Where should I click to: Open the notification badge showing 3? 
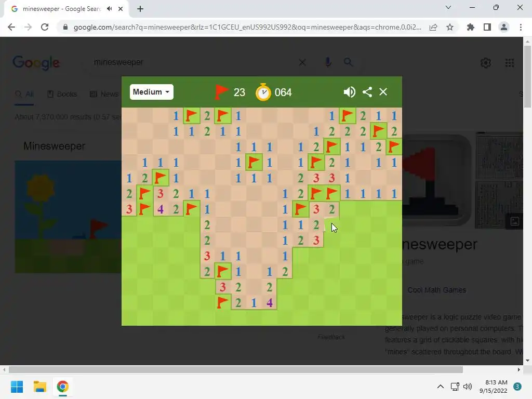tap(517, 387)
